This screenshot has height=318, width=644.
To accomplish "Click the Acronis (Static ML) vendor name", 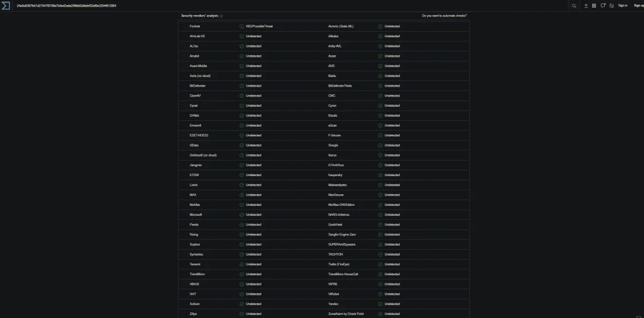I will pyautogui.click(x=341, y=26).
